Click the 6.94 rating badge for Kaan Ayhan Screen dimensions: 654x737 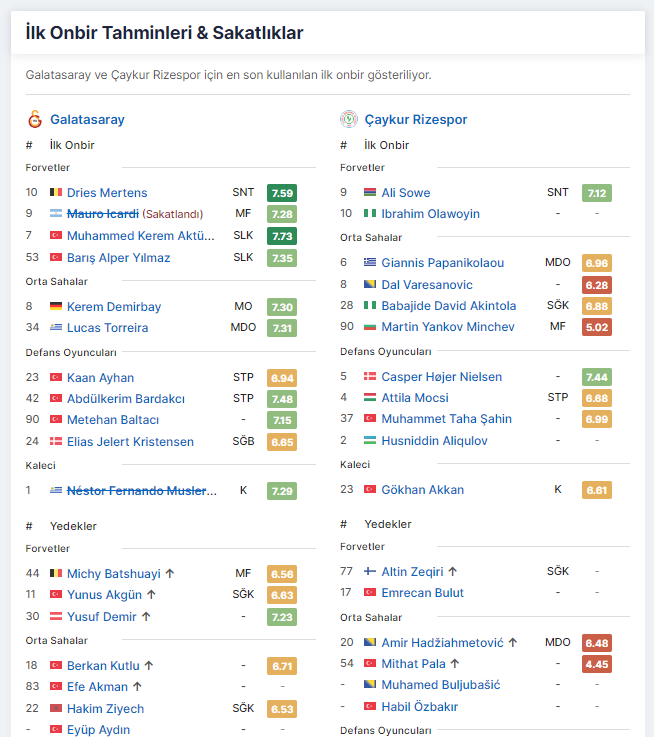point(282,378)
